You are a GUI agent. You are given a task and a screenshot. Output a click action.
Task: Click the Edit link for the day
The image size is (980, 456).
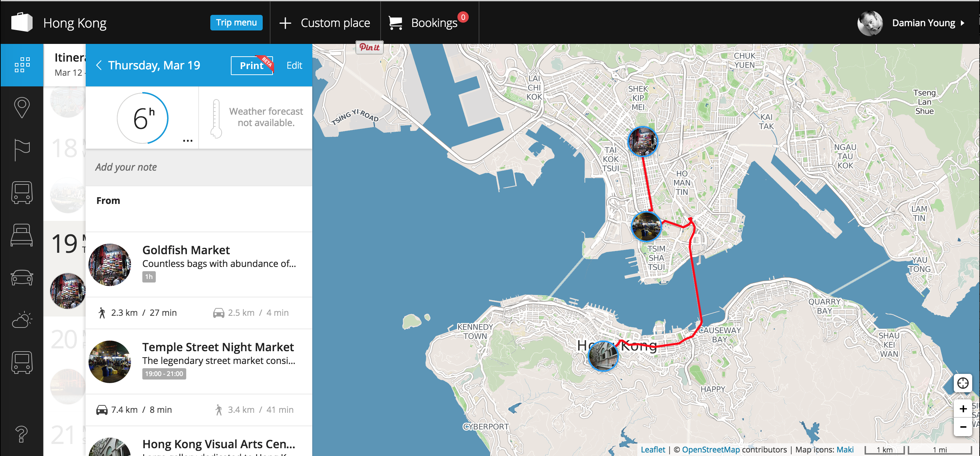point(294,65)
